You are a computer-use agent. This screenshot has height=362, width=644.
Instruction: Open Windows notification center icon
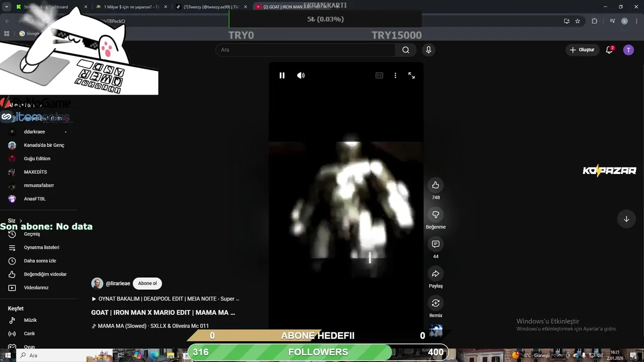click(x=633, y=355)
